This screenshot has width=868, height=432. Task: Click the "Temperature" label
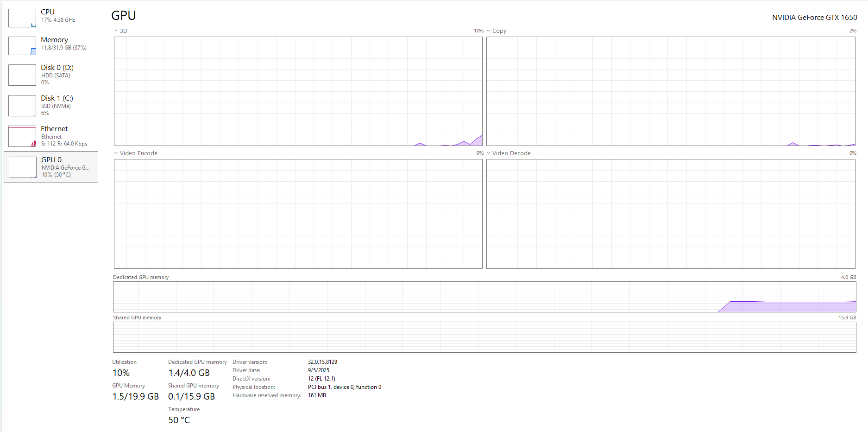pos(184,409)
